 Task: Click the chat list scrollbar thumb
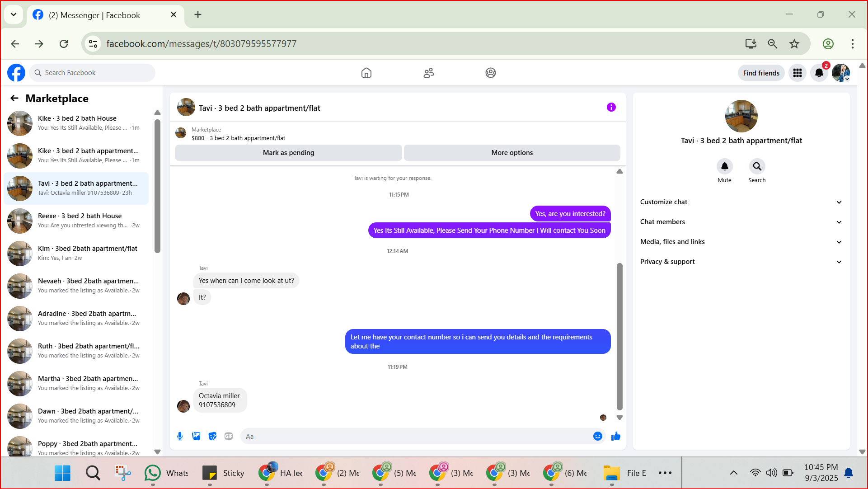[x=157, y=186]
